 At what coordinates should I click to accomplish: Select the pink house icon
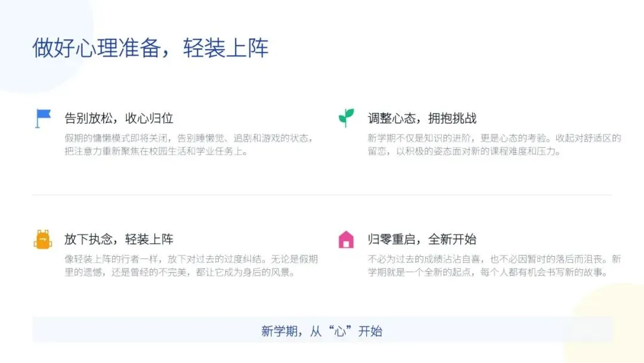point(346,239)
